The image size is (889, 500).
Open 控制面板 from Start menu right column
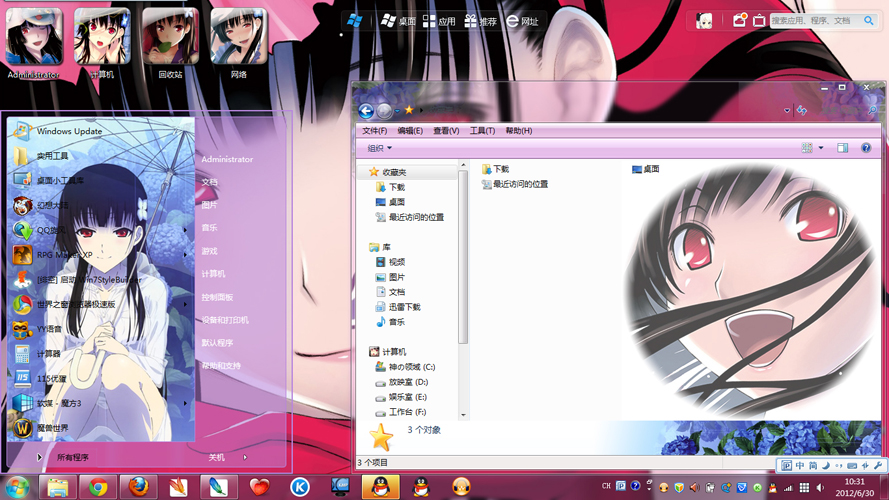coord(217,297)
